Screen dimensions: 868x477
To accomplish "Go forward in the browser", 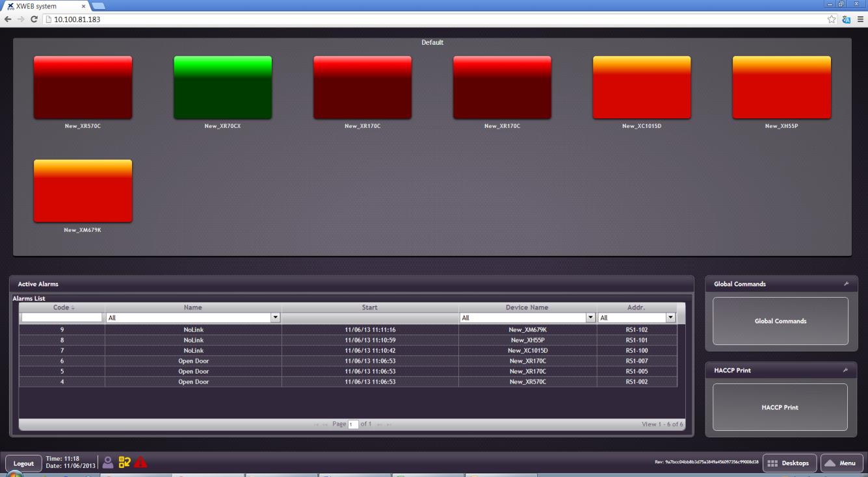I will (x=20, y=19).
